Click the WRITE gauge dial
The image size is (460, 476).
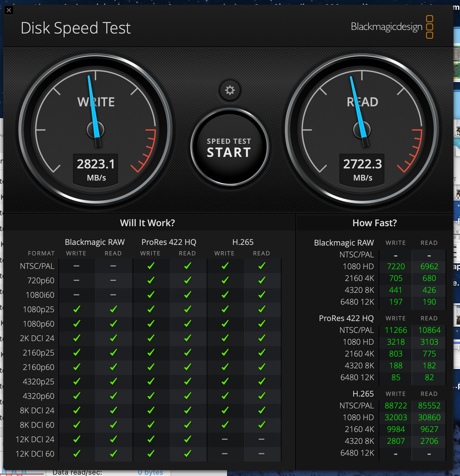pos(95,129)
